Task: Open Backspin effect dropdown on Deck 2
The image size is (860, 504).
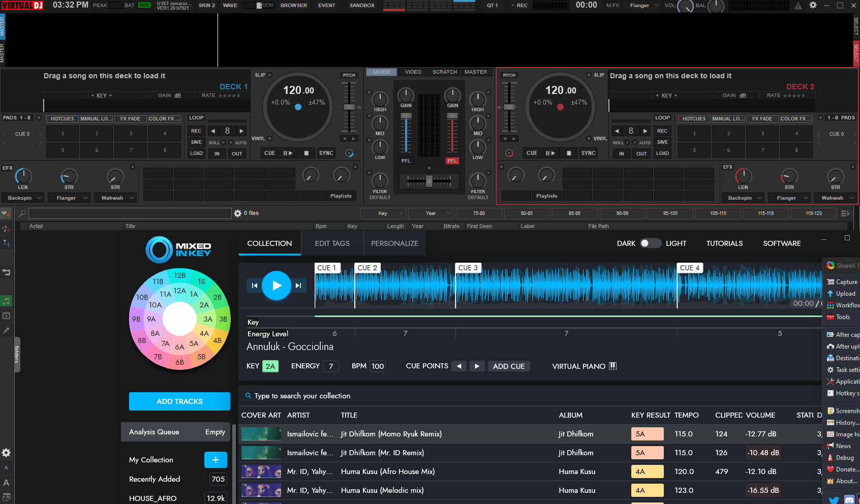Action: click(x=743, y=198)
